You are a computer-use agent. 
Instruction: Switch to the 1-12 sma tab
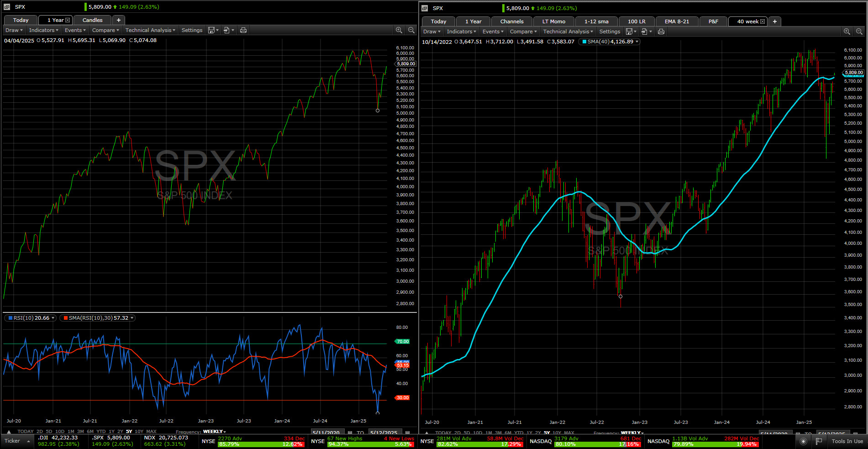point(596,21)
